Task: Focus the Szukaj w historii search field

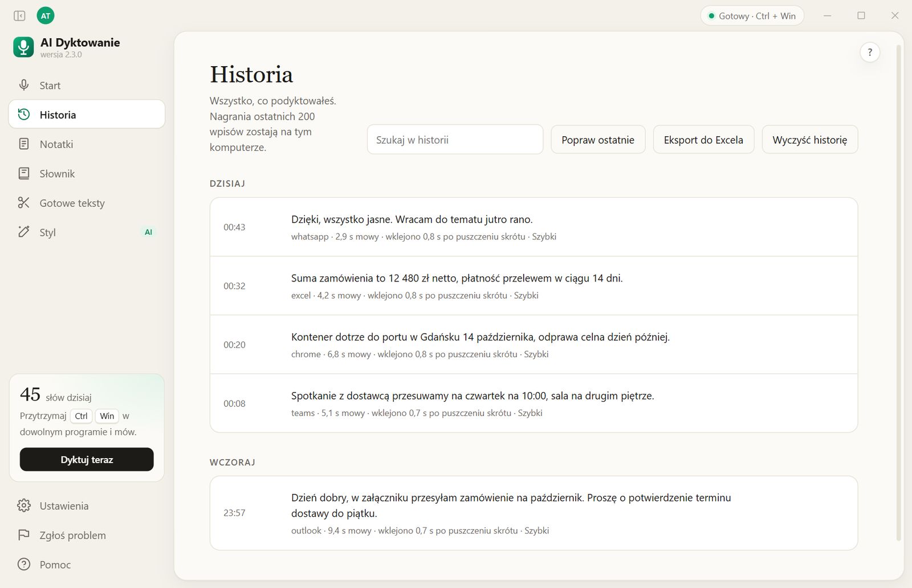Action: (455, 140)
